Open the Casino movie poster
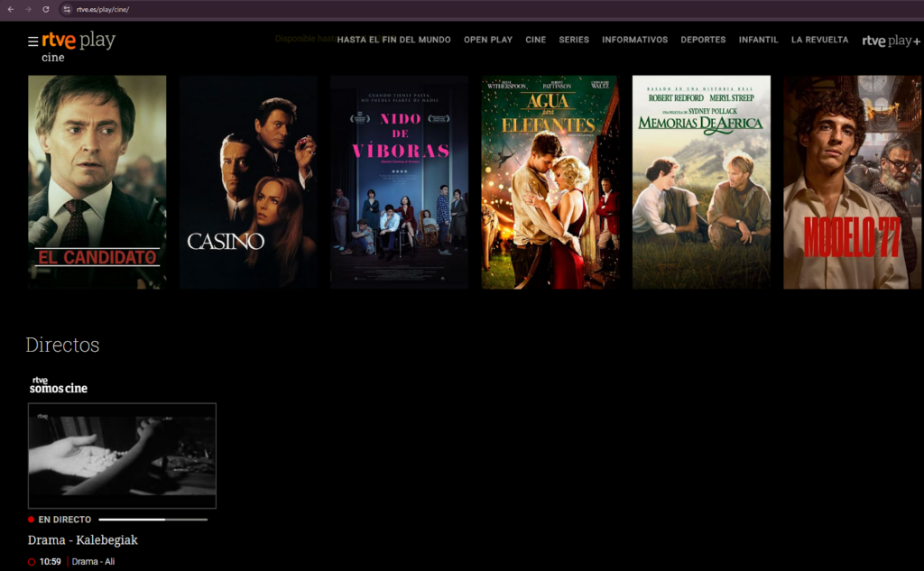Viewport: 924px width, 571px height. tap(248, 182)
